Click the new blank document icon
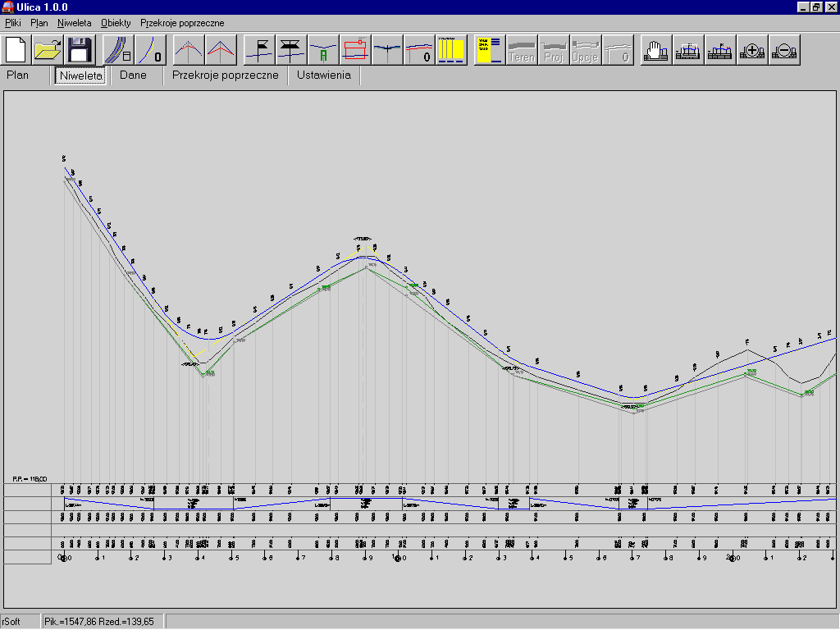This screenshot has width=840, height=630. (17, 50)
